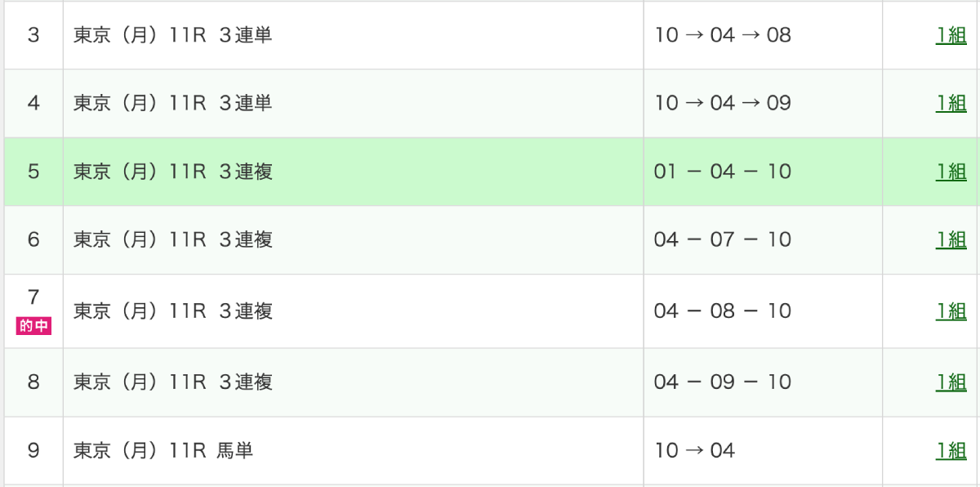
Task: Click row number 9 in the first column
Action: click(33, 450)
